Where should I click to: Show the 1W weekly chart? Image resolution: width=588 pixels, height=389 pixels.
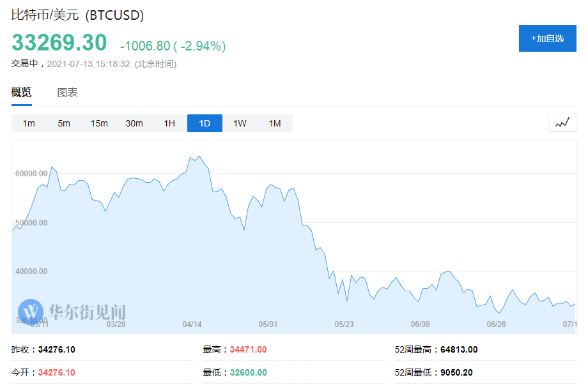point(240,123)
